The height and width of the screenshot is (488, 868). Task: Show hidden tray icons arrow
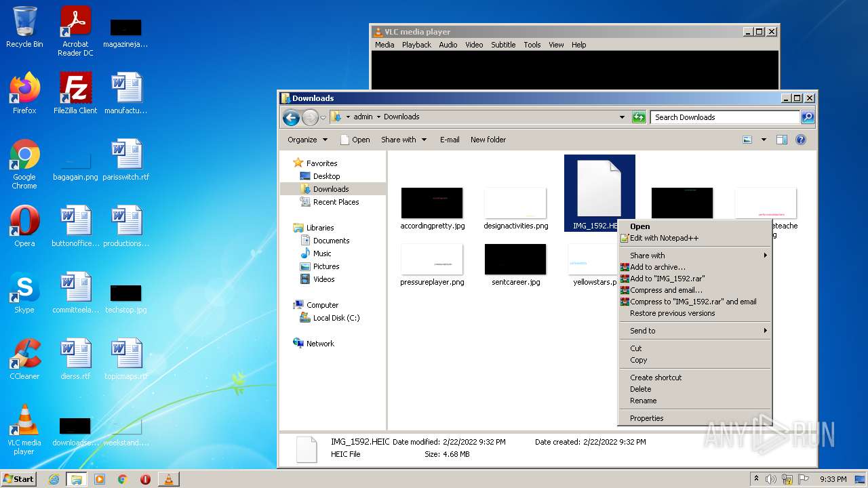(757, 479)
